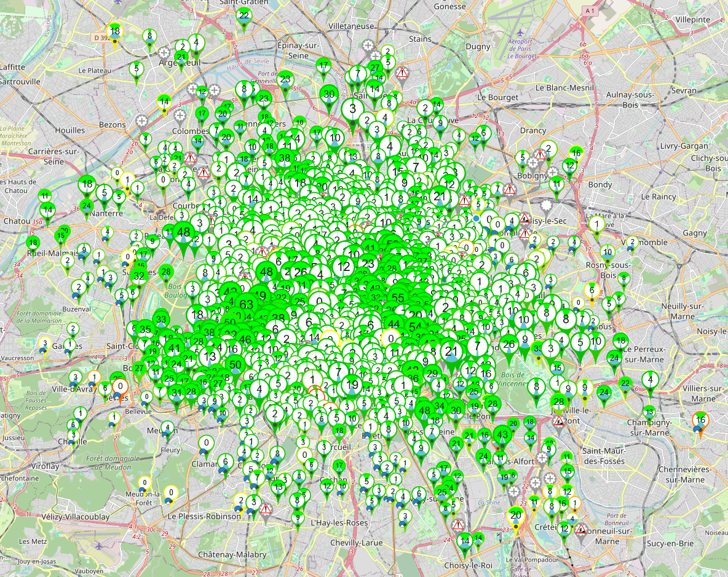Click the orange 0 marker at Sèvres
The width and height of the screenshot is (728, 577).
[x=121, y=387]
